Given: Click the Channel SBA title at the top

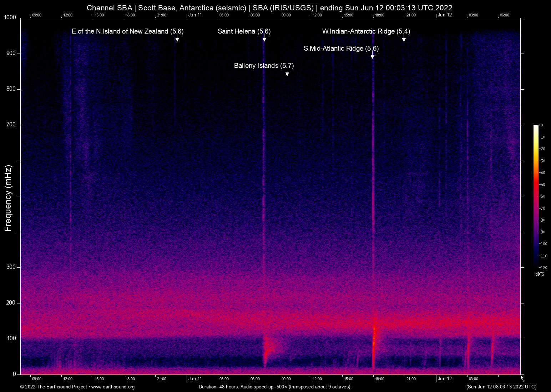Looking at the screenshot, I should tap(269, 8).
